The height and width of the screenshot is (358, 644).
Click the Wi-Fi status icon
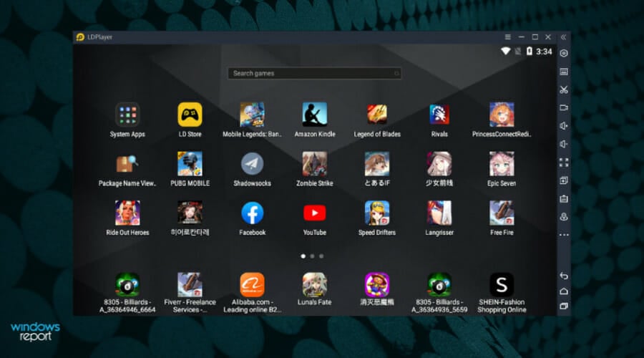[x=506, y=51]
